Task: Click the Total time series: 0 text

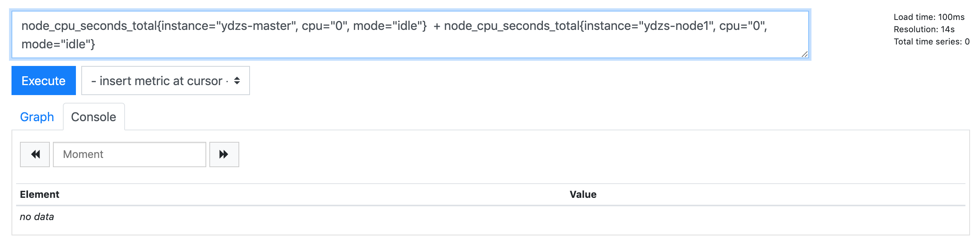Action: 932,41
